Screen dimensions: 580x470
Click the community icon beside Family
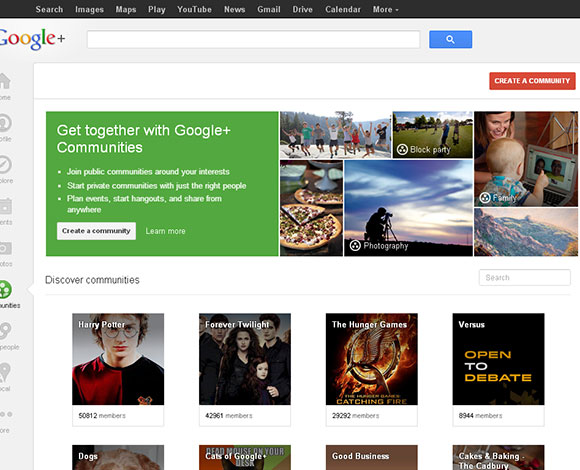tap(485, 198)
